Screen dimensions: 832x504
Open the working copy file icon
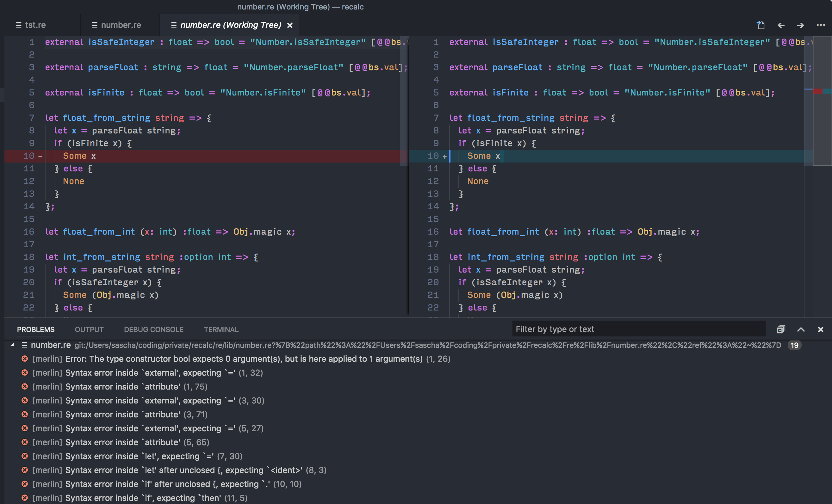[x=761, y=25]
